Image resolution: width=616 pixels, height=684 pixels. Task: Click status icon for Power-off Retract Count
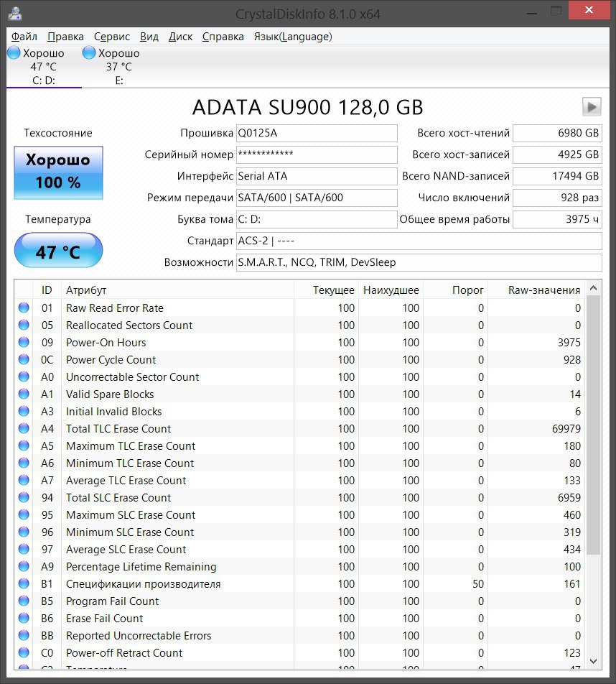(x=24, y=652)
